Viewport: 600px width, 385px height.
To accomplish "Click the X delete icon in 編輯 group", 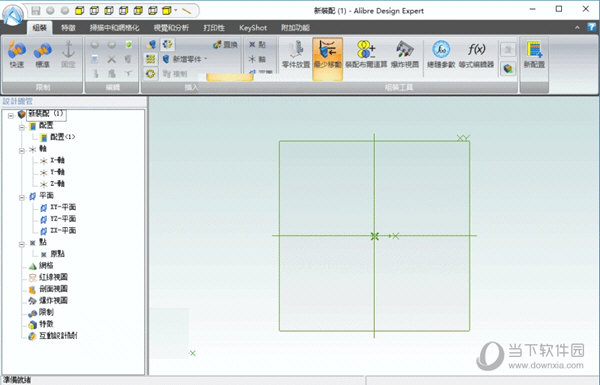I will 111,59.
